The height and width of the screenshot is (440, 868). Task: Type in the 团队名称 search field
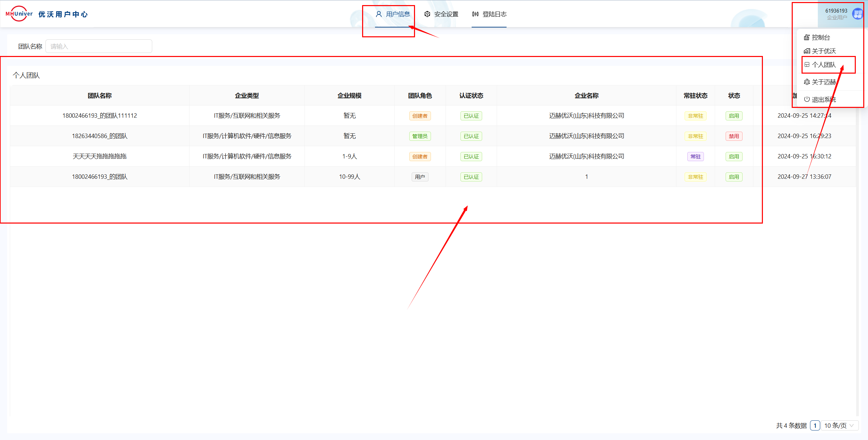point(99,46)
